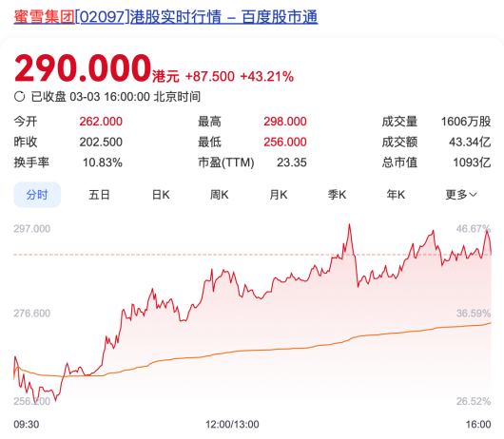This screenshot has height=439, width=504.
Task: Click the 36.59% axis label
Action: coord(474,314)
